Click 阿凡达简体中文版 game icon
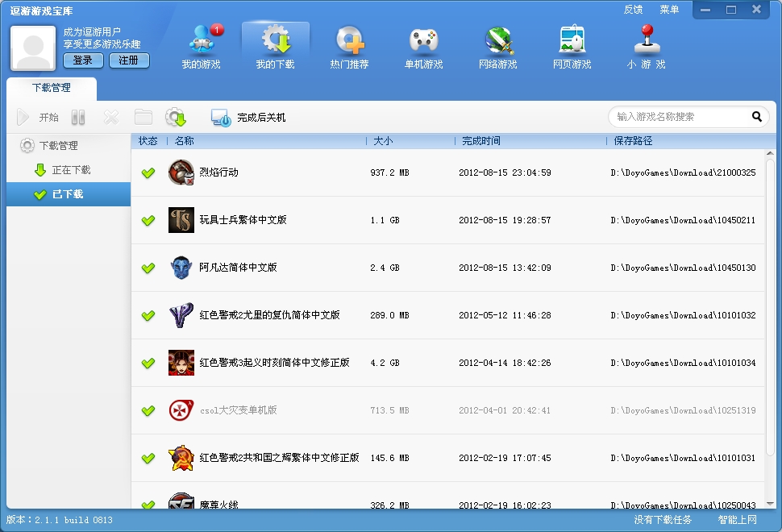Screen dimensions: 782x532 (181, 268)
